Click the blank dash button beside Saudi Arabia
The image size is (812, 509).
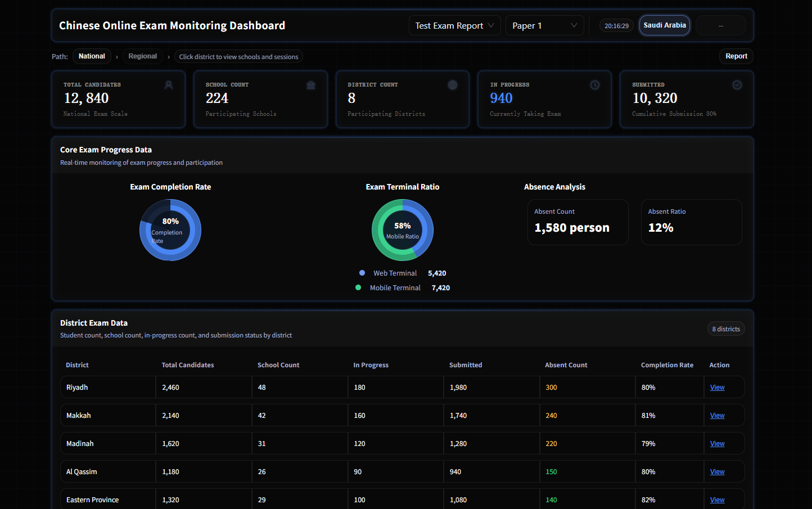(x=721, y=25)
